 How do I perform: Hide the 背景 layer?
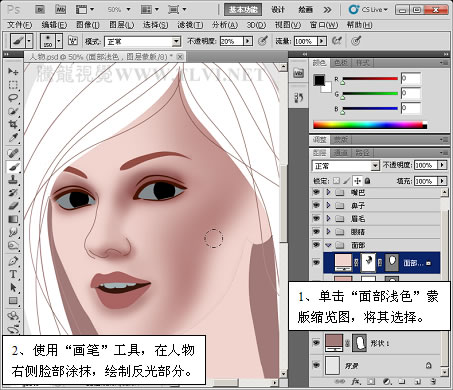click(316, 365)
